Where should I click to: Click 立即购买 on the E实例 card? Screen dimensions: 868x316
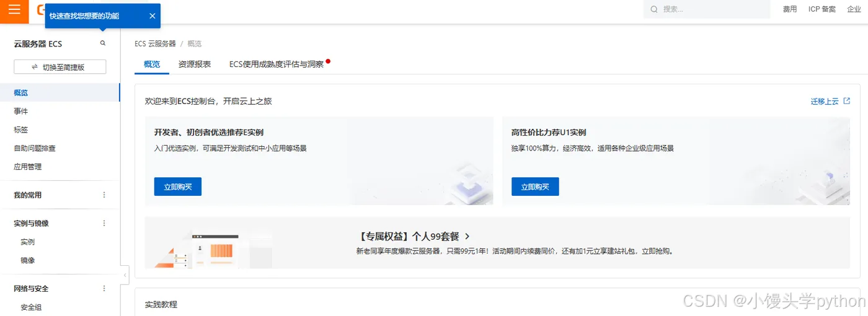(178, 187)
